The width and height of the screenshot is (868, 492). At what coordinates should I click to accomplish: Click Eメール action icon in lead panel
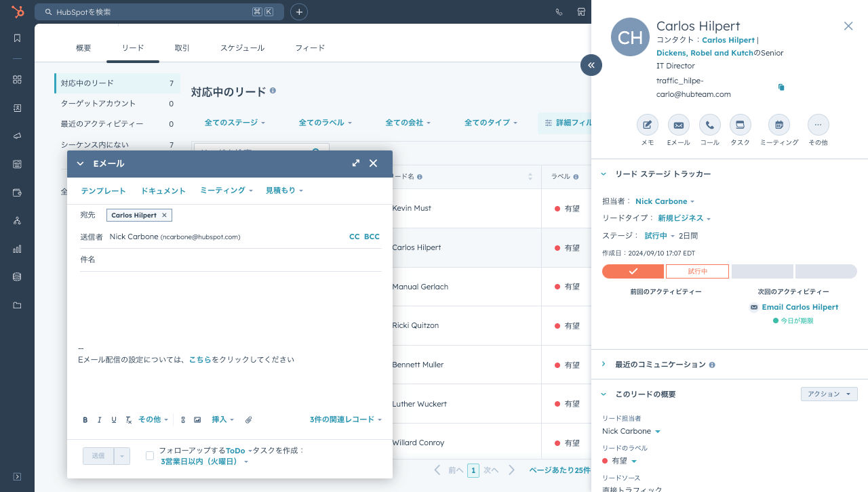coord(679,125)
